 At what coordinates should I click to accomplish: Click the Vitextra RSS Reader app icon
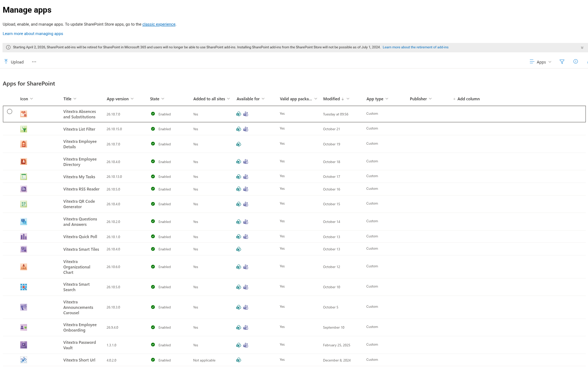point(23,189)
